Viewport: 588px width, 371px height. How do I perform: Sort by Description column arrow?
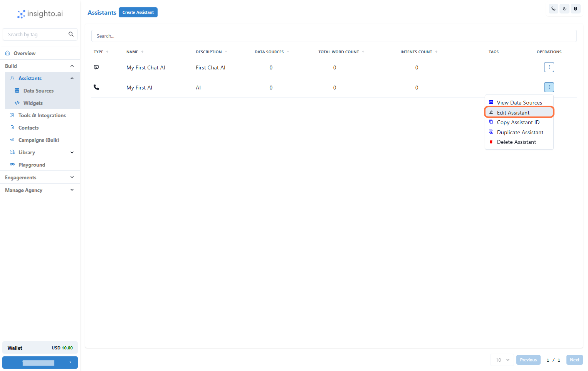(x=226, y=52)
